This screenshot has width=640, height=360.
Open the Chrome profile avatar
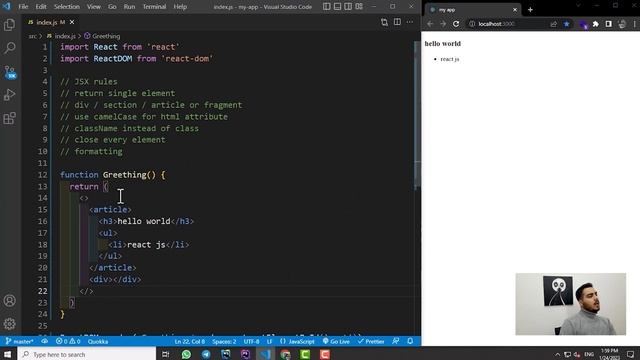pyautogui.click(x=622, y=24)
